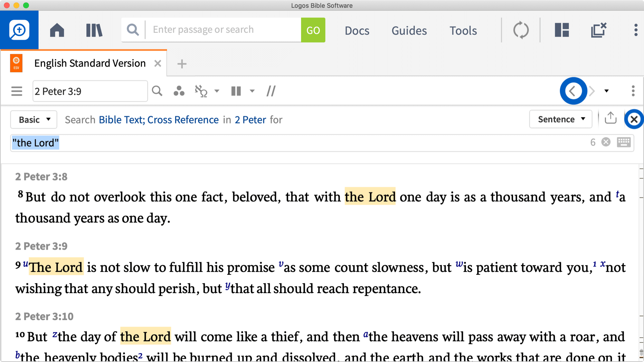
Task: Click the multiple resources columns icon
Action: [236, 91]
